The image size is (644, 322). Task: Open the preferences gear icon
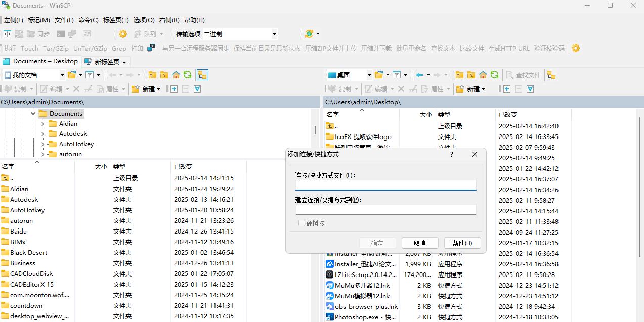pos(122,34)
